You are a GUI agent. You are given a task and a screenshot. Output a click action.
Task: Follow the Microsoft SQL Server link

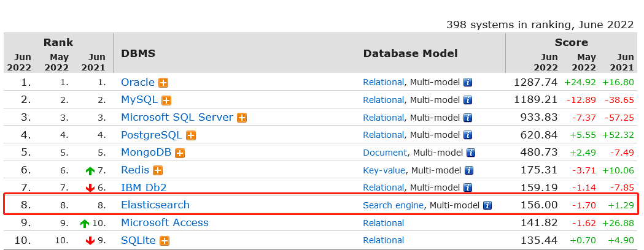pyautogui.click(x=177, y=117)
